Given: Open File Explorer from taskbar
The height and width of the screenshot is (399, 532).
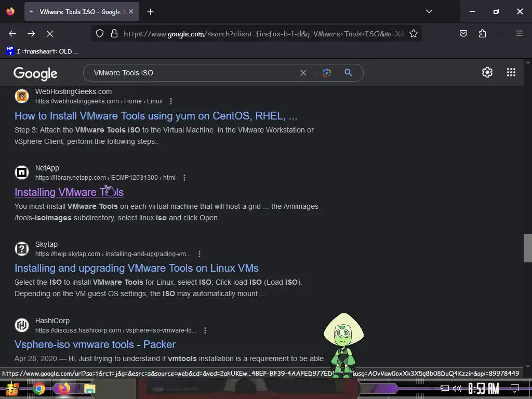Looking at the screenshot, I should [89, 389].
